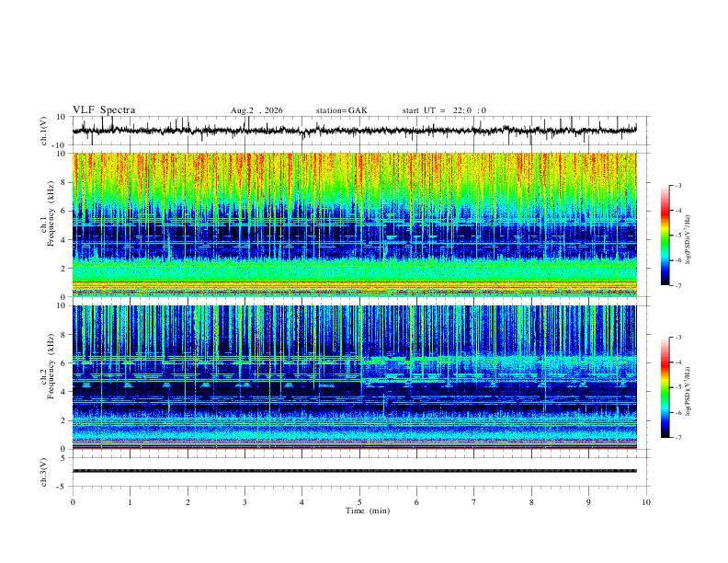Click the station=GAK label
Image resolution: width=728 pixels, height=563 pixels.
pyautogui.click(x=342, y=110)
